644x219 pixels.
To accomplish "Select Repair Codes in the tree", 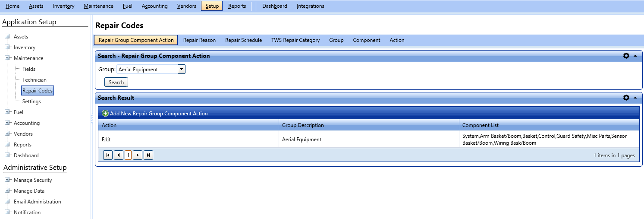I will (x=38, y=91).
